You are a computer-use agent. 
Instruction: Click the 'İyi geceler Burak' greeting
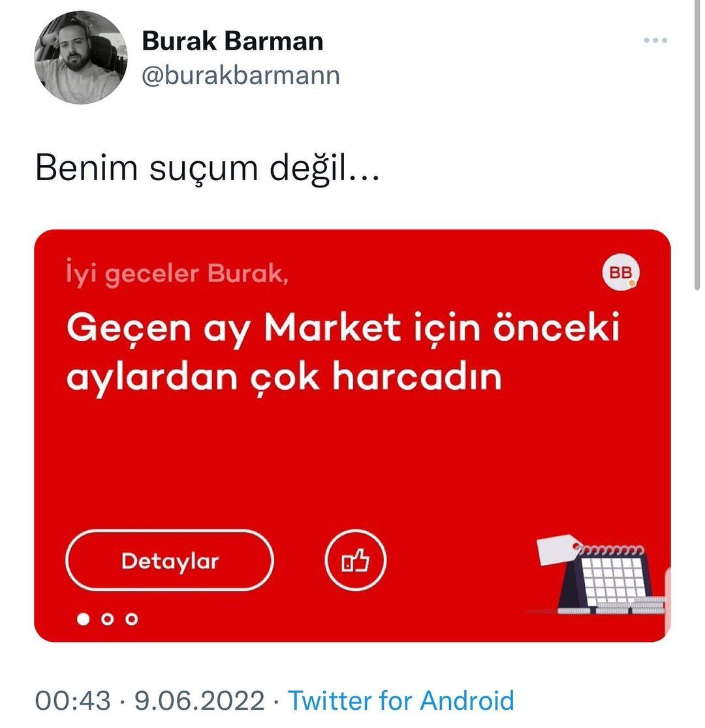[x=178, y=274]
